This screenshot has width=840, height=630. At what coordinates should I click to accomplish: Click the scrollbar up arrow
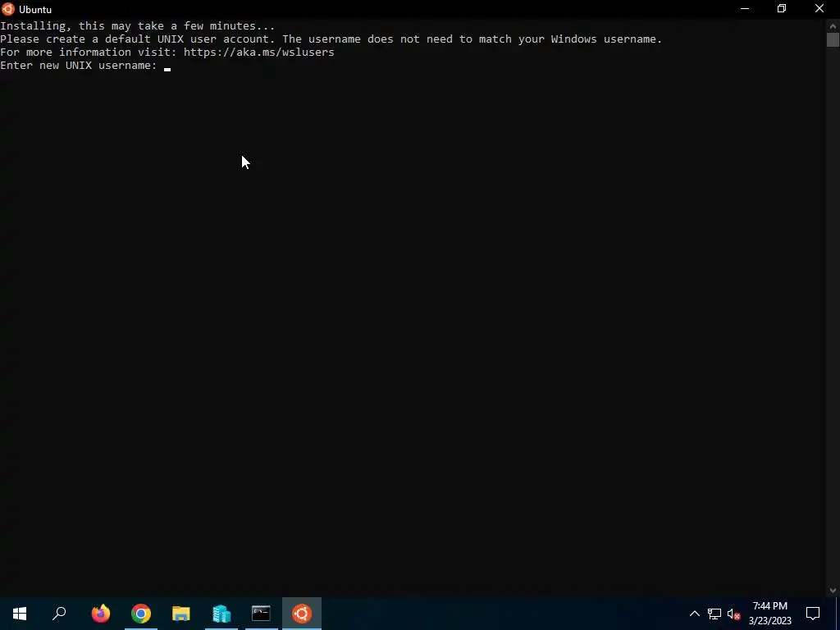tap(833, 25)
